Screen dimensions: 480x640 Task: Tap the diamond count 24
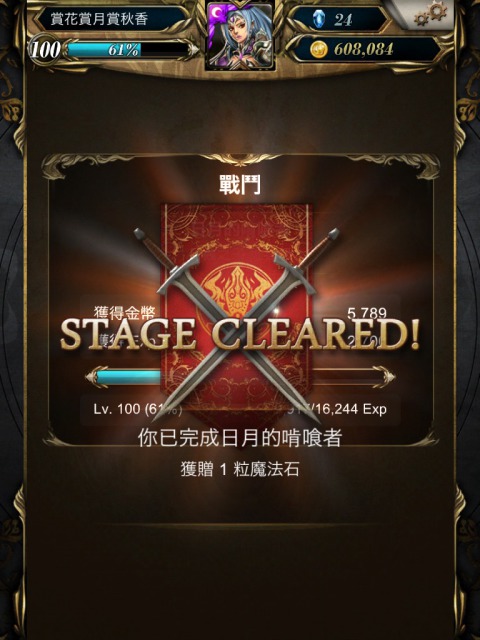(x=343, y=20)
